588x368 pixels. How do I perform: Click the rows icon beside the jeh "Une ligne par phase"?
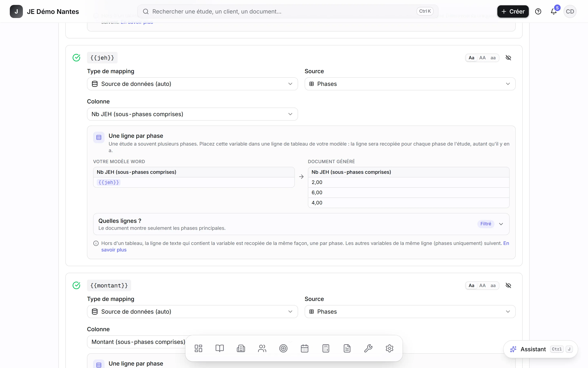tap(99, 138)
